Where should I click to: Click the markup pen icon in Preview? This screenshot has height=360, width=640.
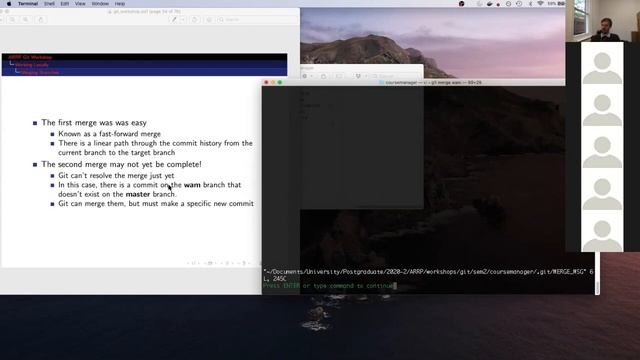(174, 20)
